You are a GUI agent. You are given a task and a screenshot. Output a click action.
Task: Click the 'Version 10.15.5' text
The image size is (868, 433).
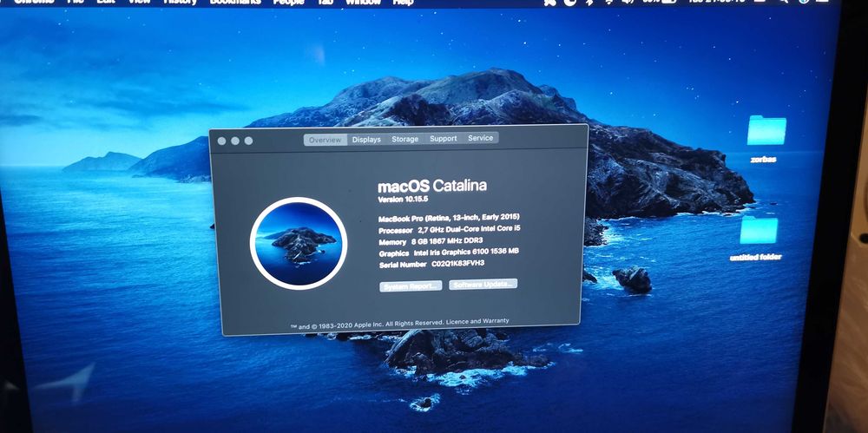click(x=404, y=199)
